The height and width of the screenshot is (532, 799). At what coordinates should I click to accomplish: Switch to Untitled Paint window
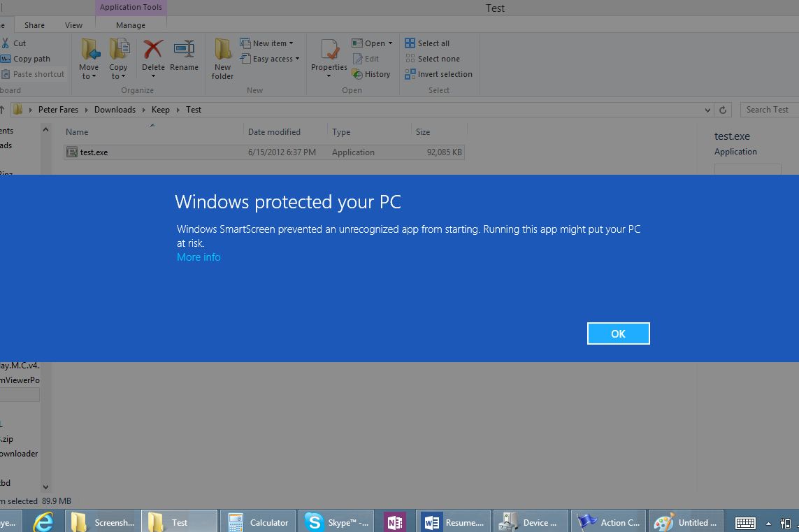click(686, 522)
